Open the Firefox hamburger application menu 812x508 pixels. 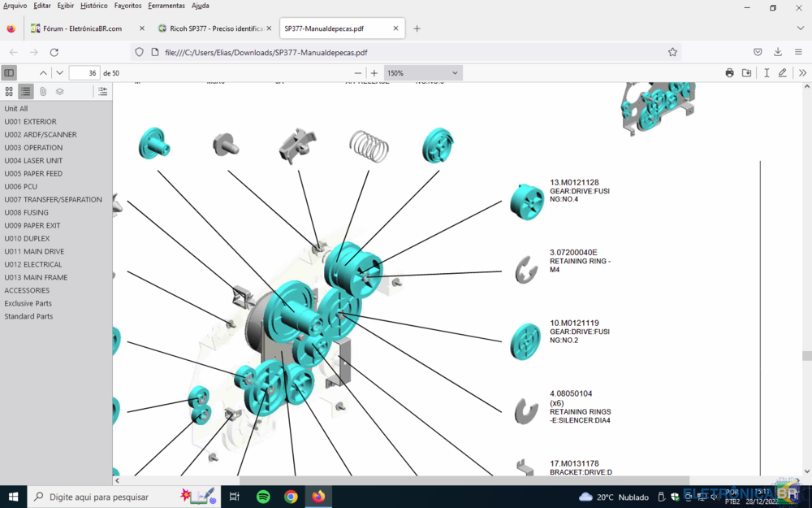coord(798,52)
